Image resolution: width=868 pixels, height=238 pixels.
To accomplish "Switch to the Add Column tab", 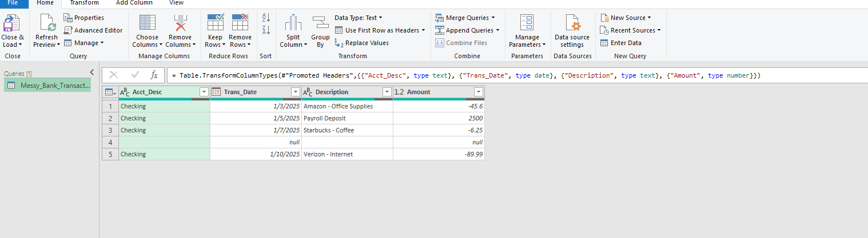I will [x=134, y=3].
